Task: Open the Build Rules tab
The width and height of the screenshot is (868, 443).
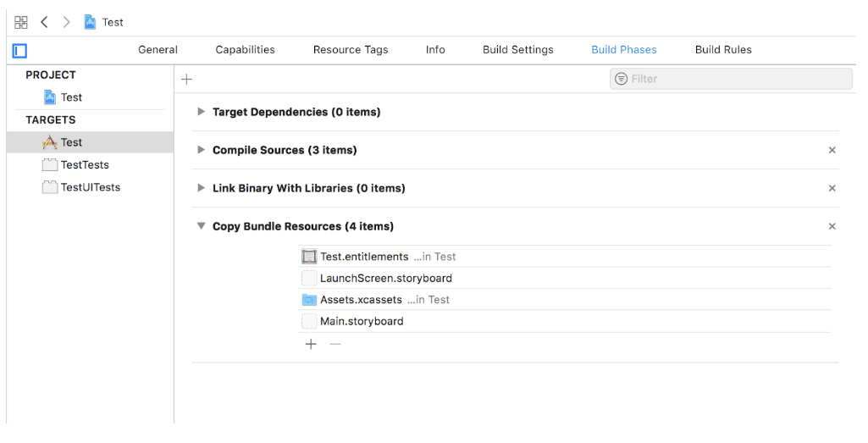Action: click(x=723, y=50)
